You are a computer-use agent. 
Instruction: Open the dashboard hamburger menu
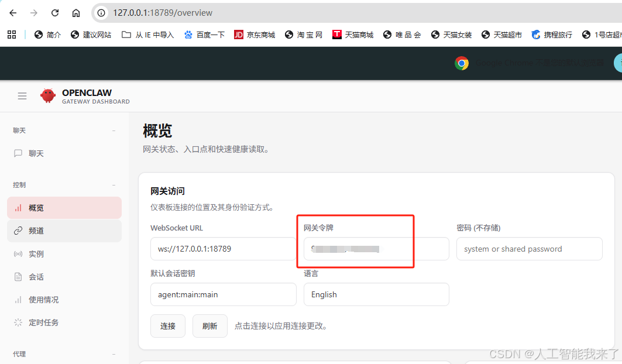click(22, 95)
